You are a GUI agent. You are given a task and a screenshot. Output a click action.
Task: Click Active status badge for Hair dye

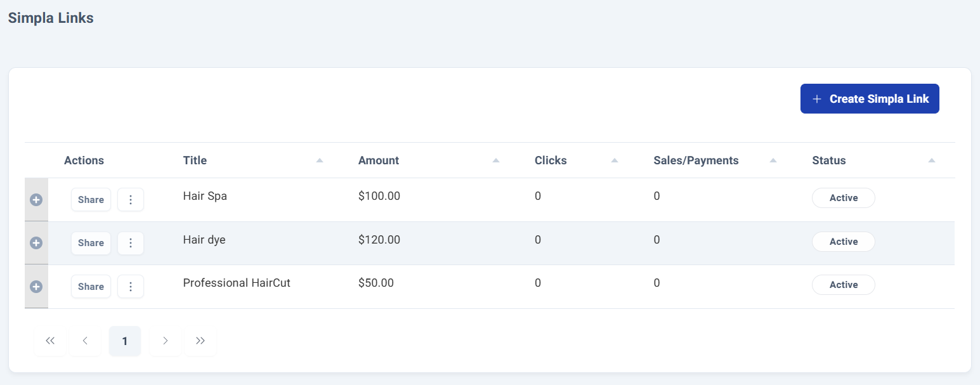pos(844,242)
